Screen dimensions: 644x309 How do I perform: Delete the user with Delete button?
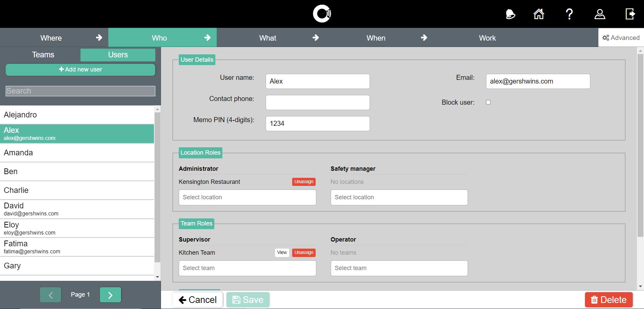pos(608,300)
